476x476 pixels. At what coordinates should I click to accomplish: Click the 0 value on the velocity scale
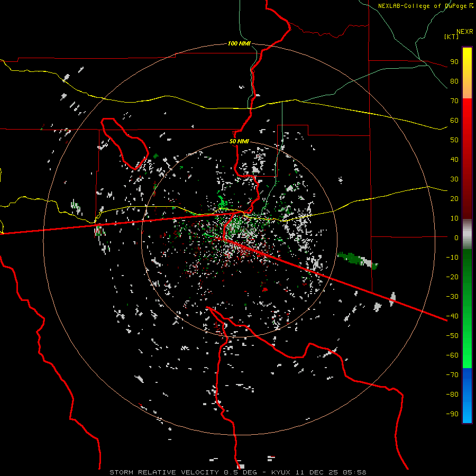(x=456, y=237)
